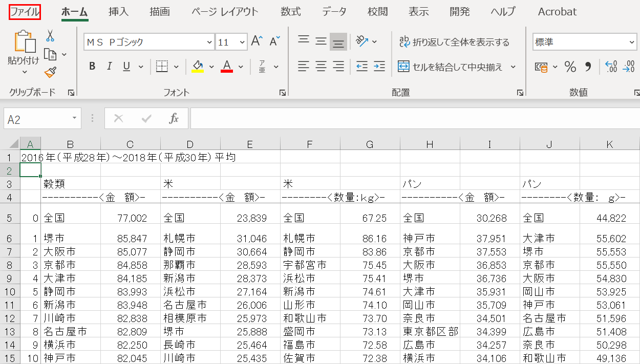This screenshot has width=640, height=364.
Task: Click the Copy icon
Action: 50,54
